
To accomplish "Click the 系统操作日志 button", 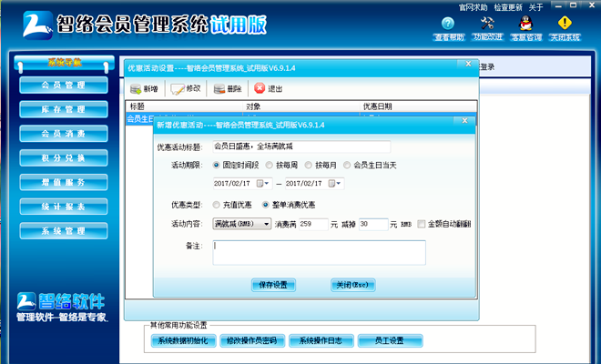I will (x=321, y=340).
